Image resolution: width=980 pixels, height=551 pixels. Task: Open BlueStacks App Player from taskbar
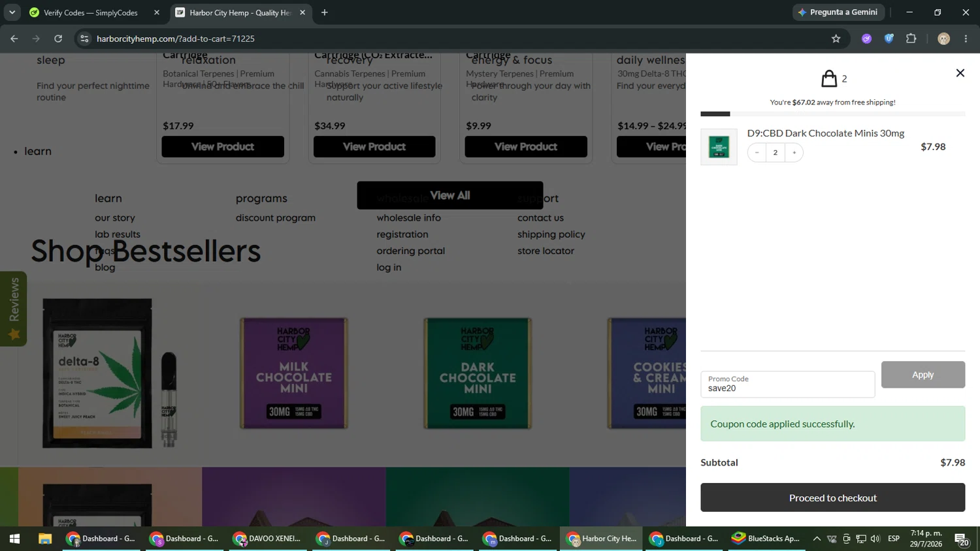(766, 539)
